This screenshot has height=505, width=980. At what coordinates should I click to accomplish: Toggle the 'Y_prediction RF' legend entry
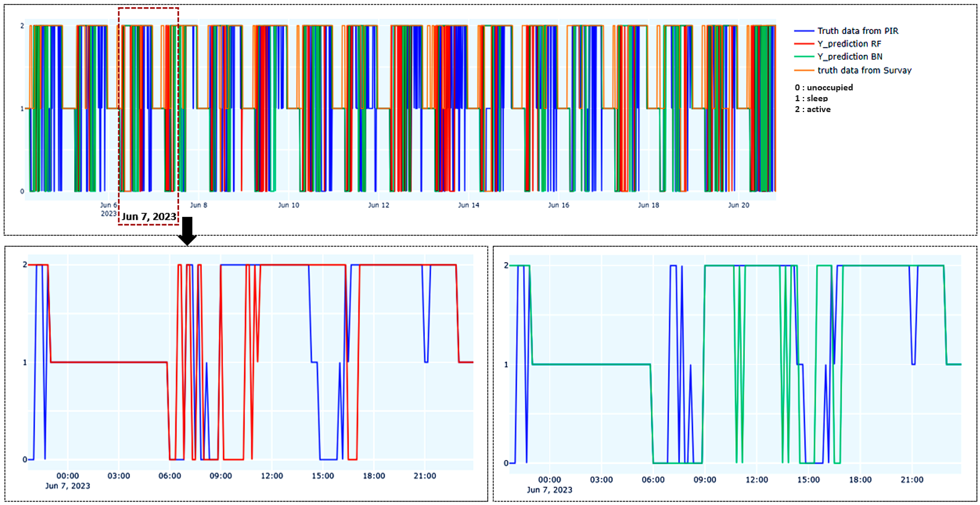click(x=838, y=44)
